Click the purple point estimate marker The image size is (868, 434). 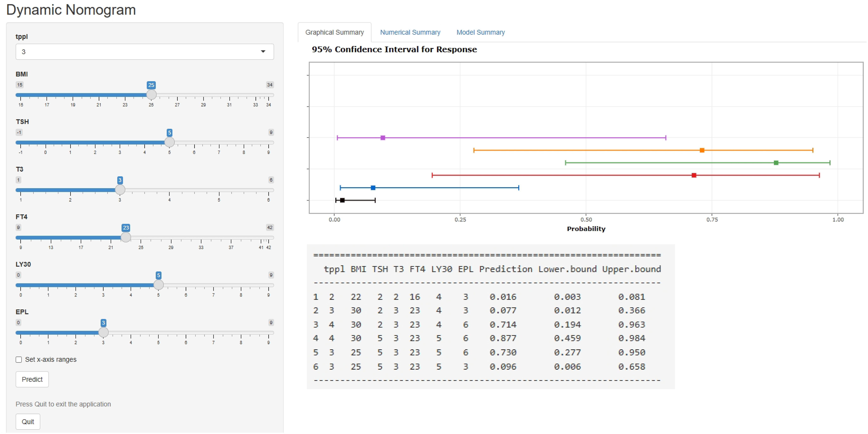tap(383, 138)
